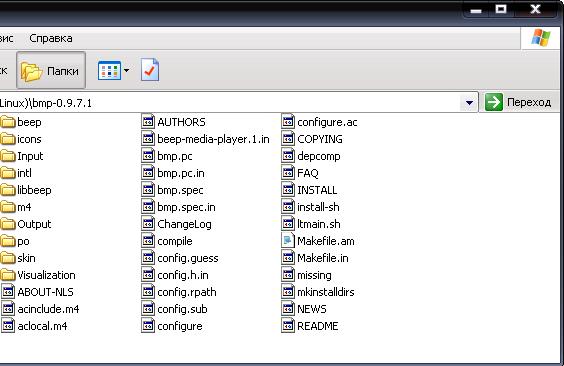
Task: Expand the Views dropdown arrow
Action: pos(126,70)
